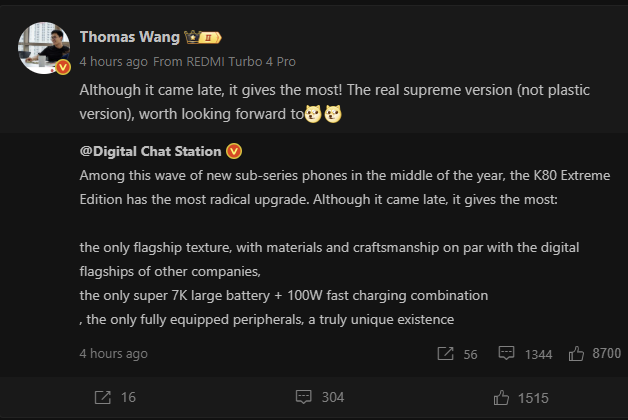This screenshot has width=628, height=420.
Task: Click the post's "4 hours ago" timestamp
Action: point(113,59)
